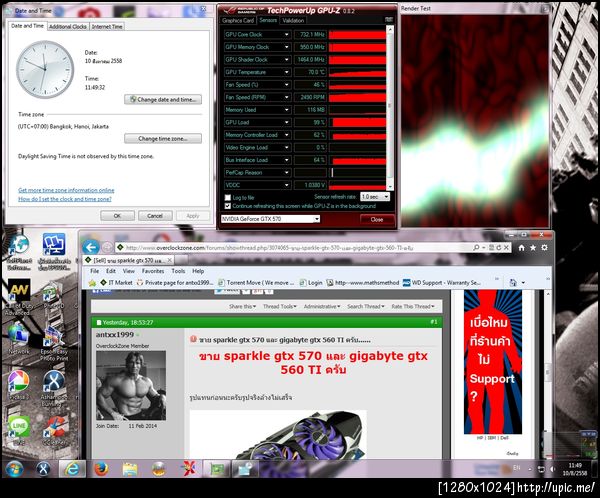Open browser File menu

tap(95, 271)
